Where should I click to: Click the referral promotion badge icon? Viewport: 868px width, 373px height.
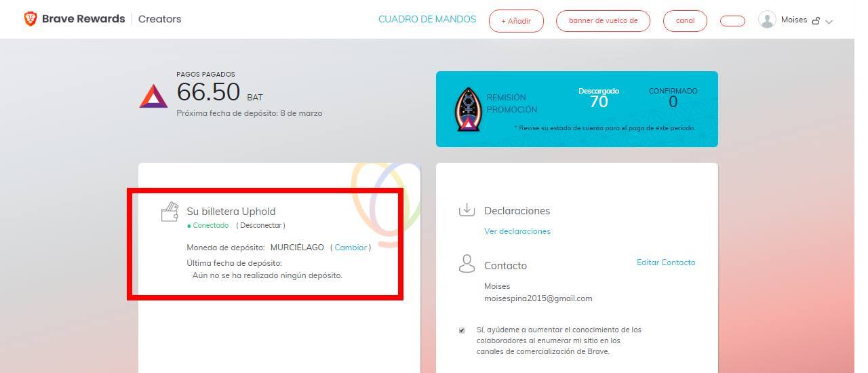click(x=468, y=109)
